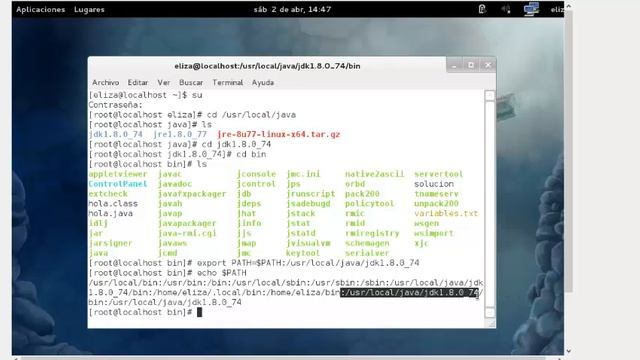Click the highlighted /usr/local/java/jdk1.8.0_74 selection
Screen dimensions: 640x360
[x=409, y=292]
